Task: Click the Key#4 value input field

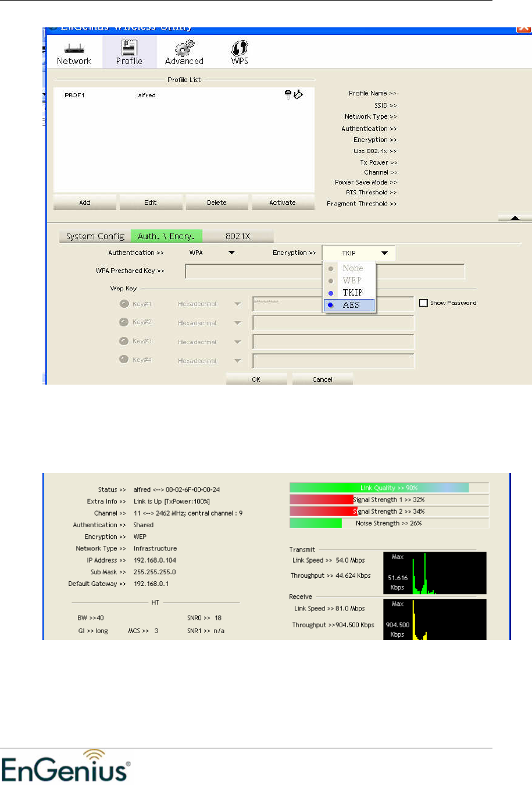Action: [x=333, y=361]
